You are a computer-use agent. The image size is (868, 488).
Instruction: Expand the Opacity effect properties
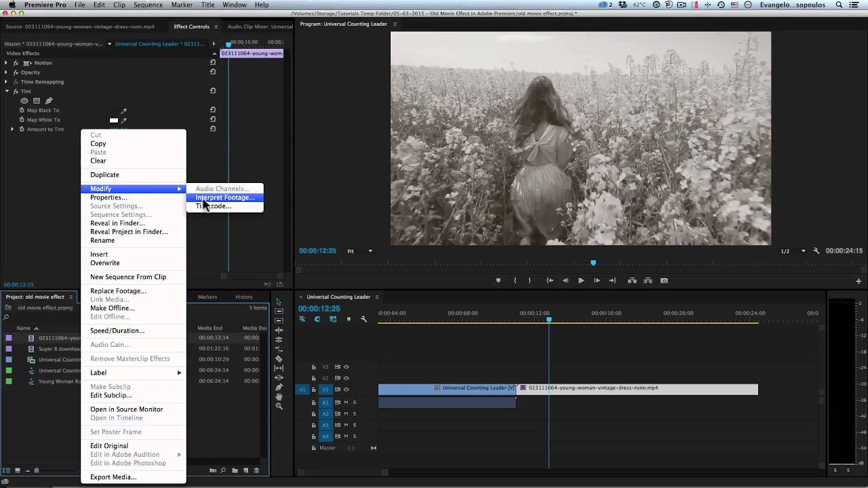6,73
